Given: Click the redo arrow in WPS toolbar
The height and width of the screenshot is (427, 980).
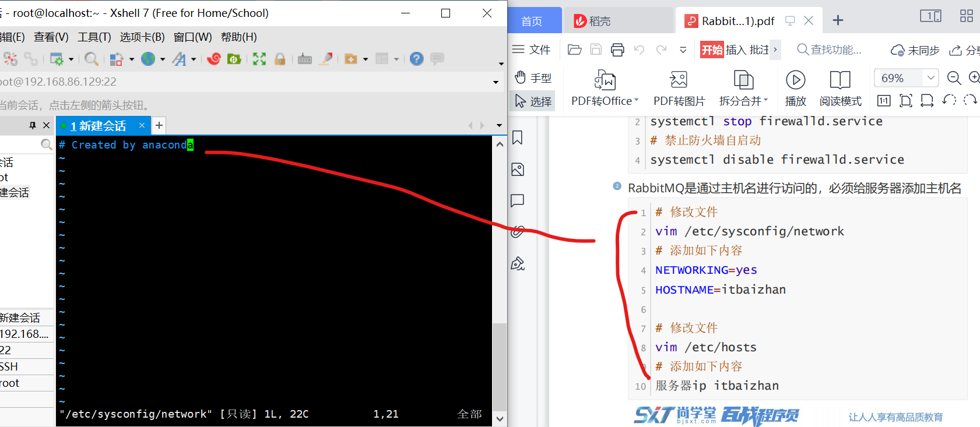Looking at the screenshot, I should pos(661,50).
